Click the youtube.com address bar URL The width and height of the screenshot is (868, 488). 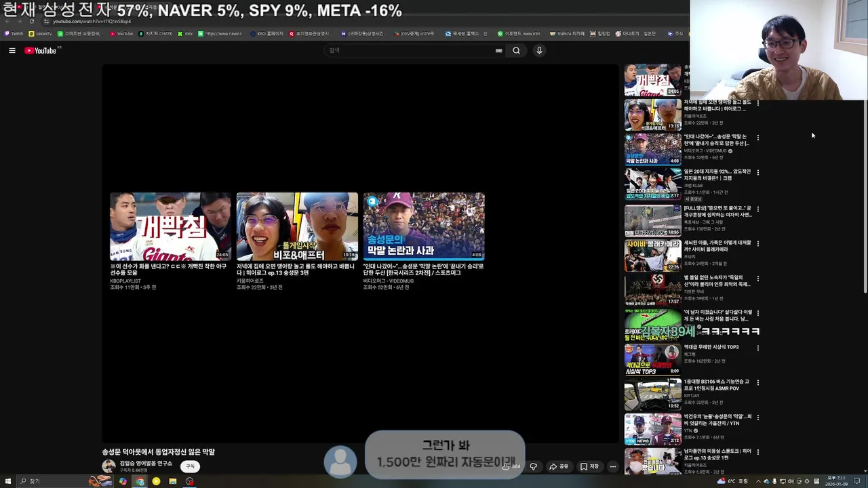92,21
